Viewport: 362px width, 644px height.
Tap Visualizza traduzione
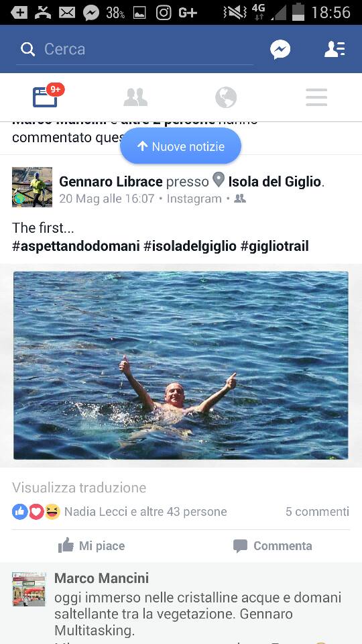(x=79, y=488)
